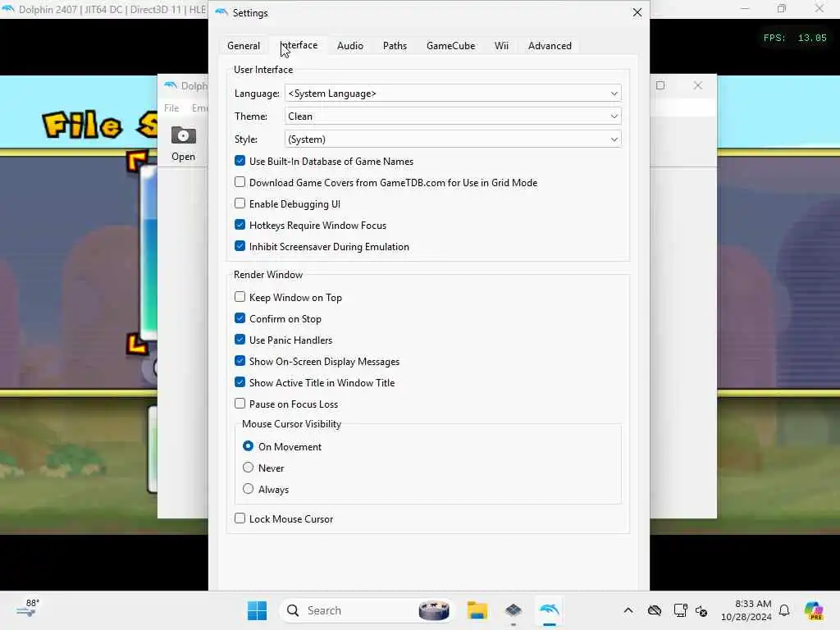The image size is (840, 630).
Task: Enable Debugging UI checkbox
Action: click(x=288, y=204)
